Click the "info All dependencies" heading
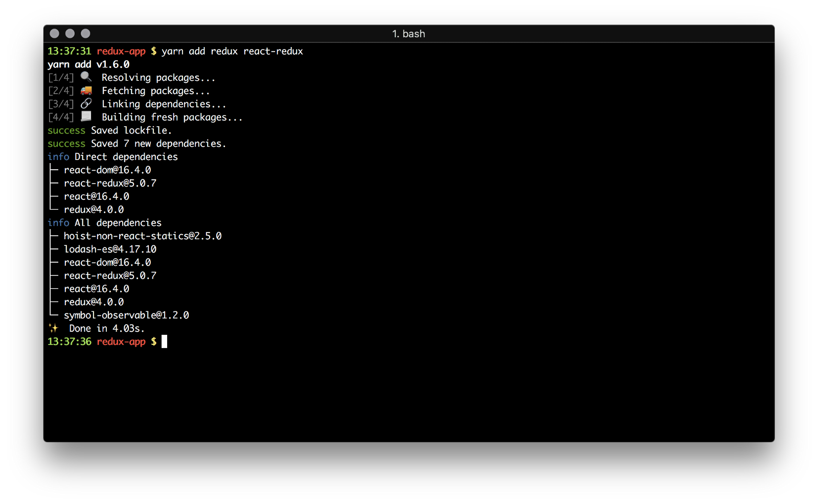Viewport: 818px width, 504px height. tap(104, 222)
